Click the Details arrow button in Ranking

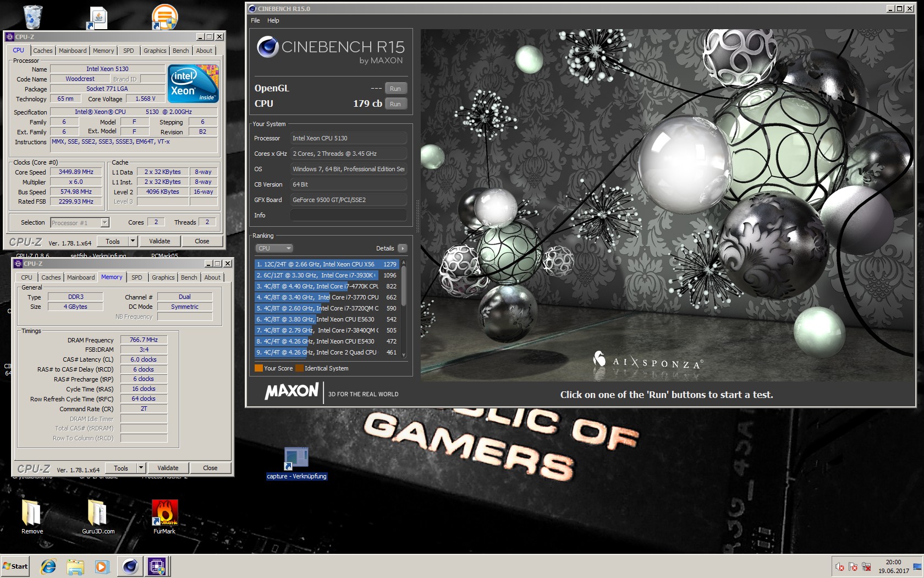coord(403,248)
